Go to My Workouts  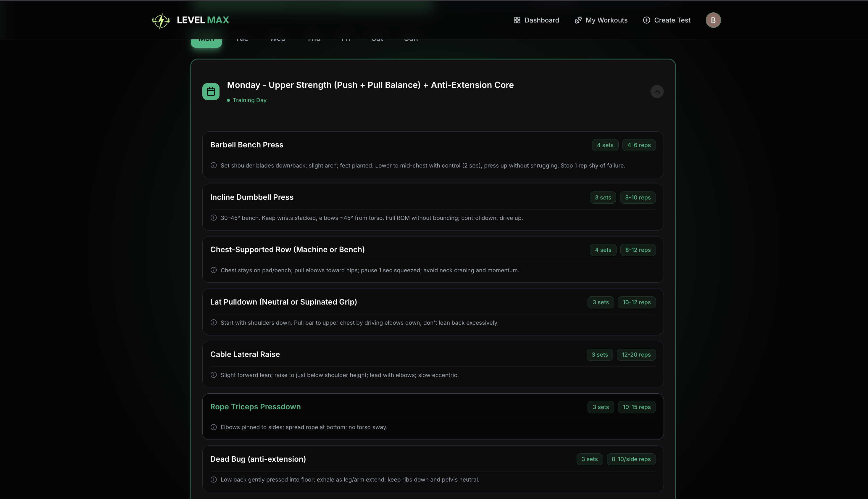click(x=601, y=20)
